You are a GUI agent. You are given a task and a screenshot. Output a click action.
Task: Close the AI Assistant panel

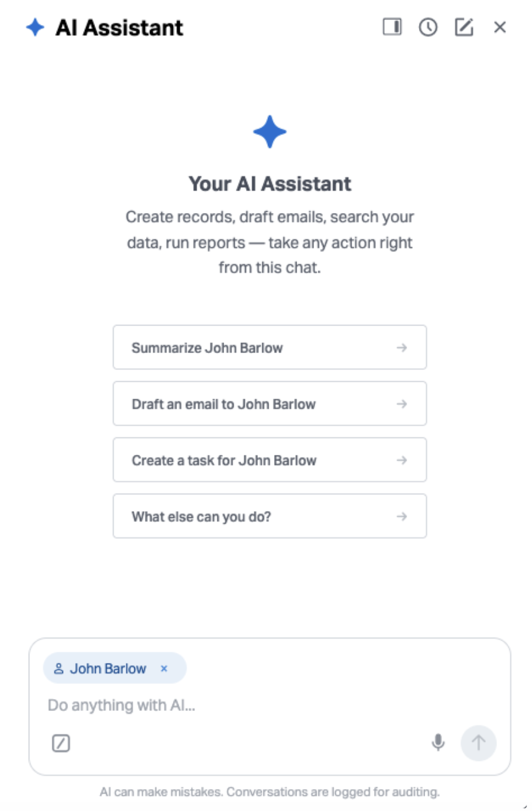pos(500,27)
